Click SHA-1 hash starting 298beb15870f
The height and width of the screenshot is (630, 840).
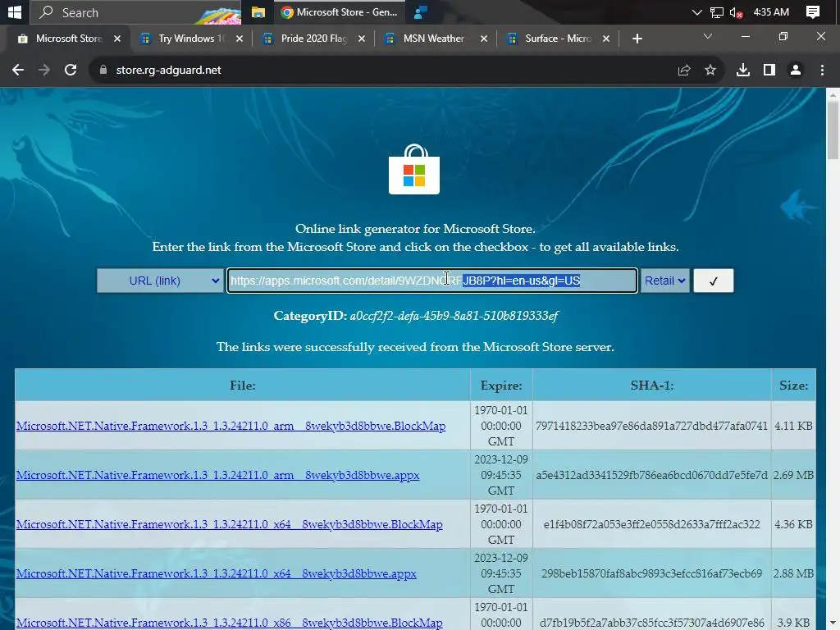(x=651, y=573)
